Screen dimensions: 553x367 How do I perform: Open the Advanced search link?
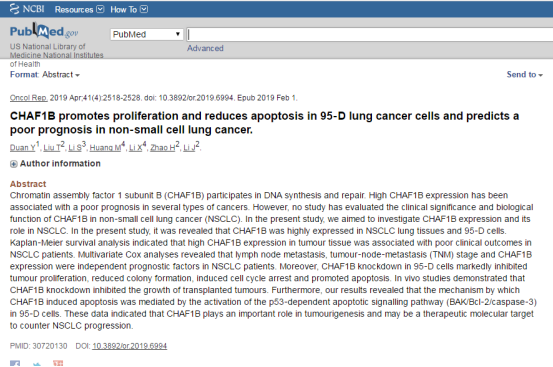pyautogui.click(x=205, y=48)
